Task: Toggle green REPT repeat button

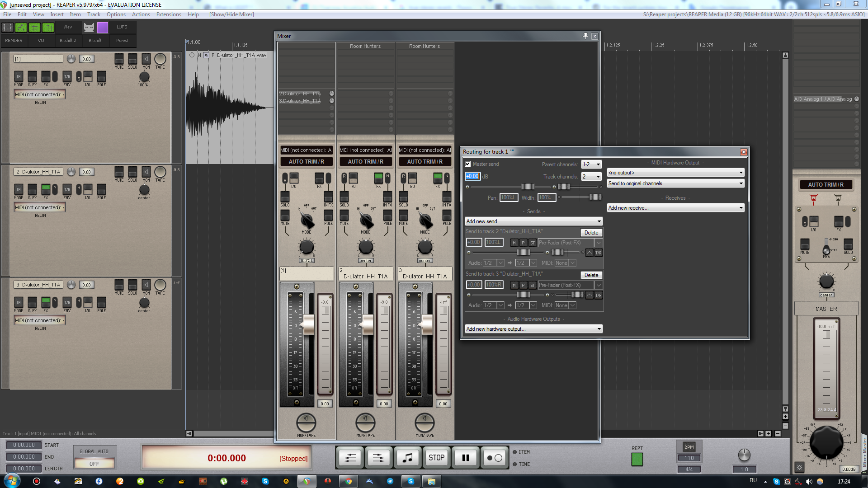Action: 637,459
